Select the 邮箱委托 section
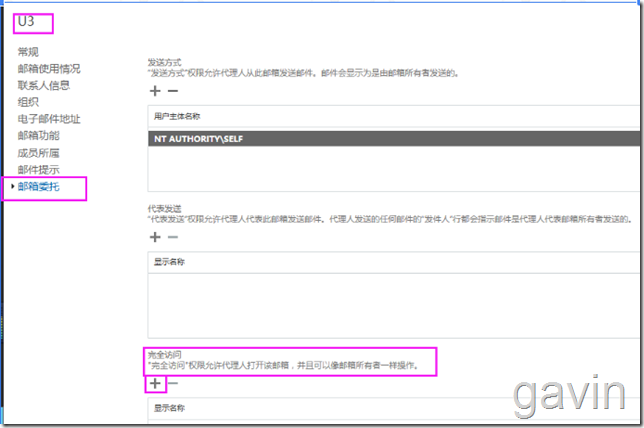Viewport: 644px width, 428px height. (39, 186)
